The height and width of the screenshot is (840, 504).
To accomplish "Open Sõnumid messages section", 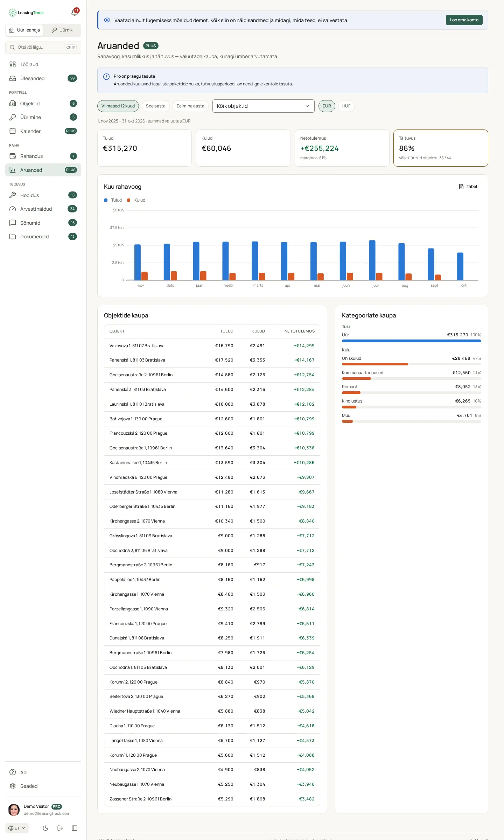I will (43, 223).
